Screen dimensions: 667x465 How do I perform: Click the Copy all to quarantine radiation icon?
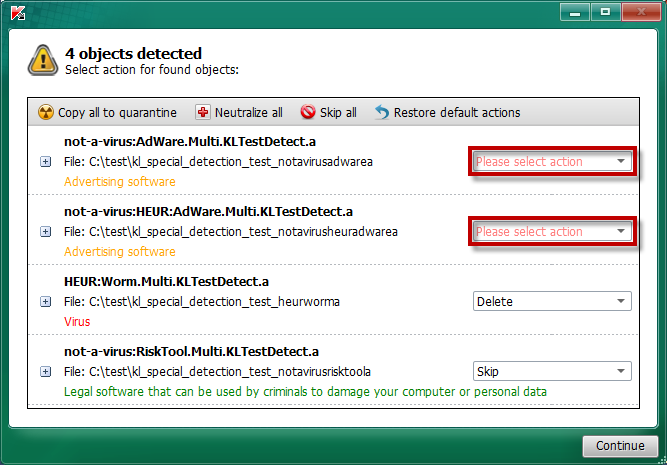point(46,112)
